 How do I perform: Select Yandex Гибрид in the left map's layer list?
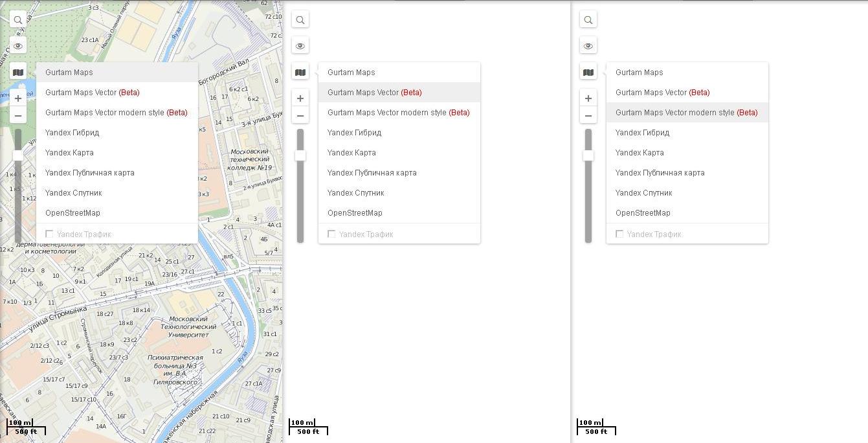tap(72, 133)
